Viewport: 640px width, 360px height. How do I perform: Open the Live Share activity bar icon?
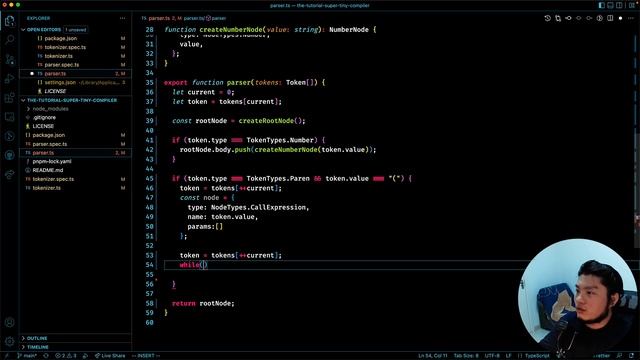click(9, 175)
